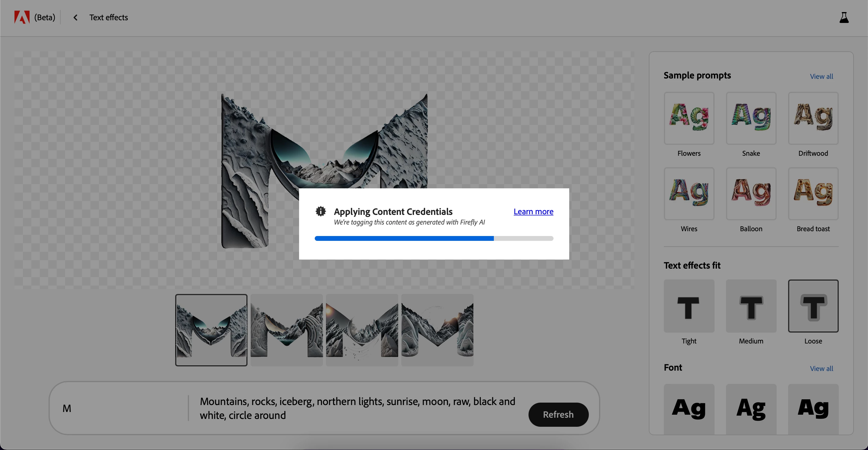Set text effects fit to Medium

coord(751,306)
